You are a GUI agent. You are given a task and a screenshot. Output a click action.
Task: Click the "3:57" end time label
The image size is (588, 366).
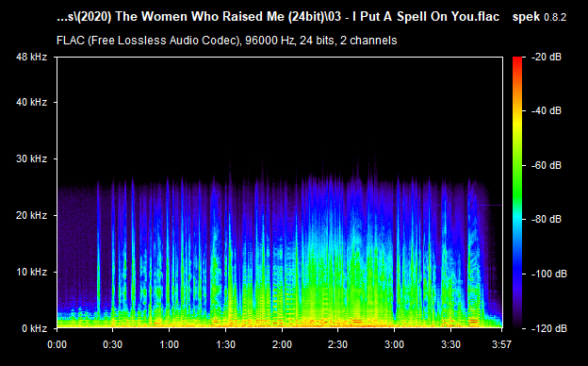pos(501,344)
